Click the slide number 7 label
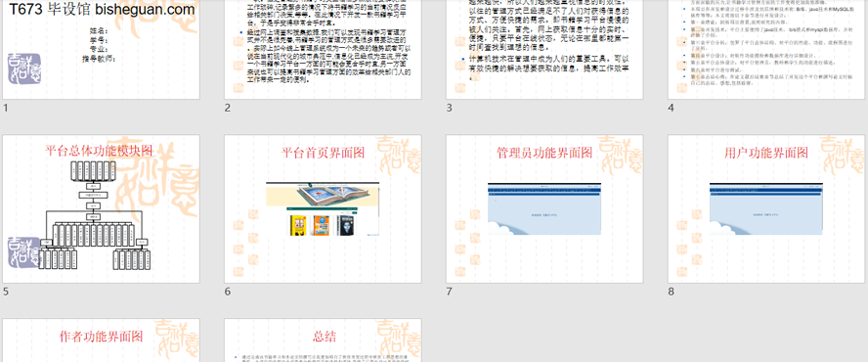Image resolution: width=868 pixels, height=362 pixels. tap(449, 292)
